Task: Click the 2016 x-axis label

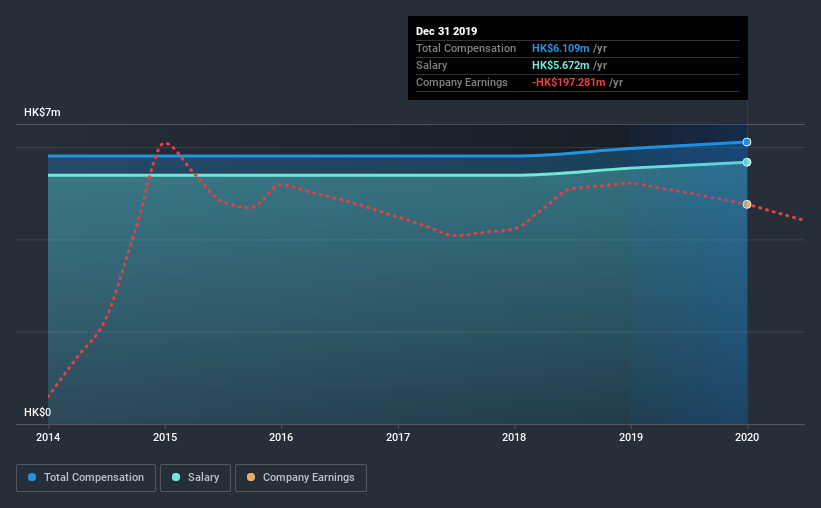Action: (281, 437)
